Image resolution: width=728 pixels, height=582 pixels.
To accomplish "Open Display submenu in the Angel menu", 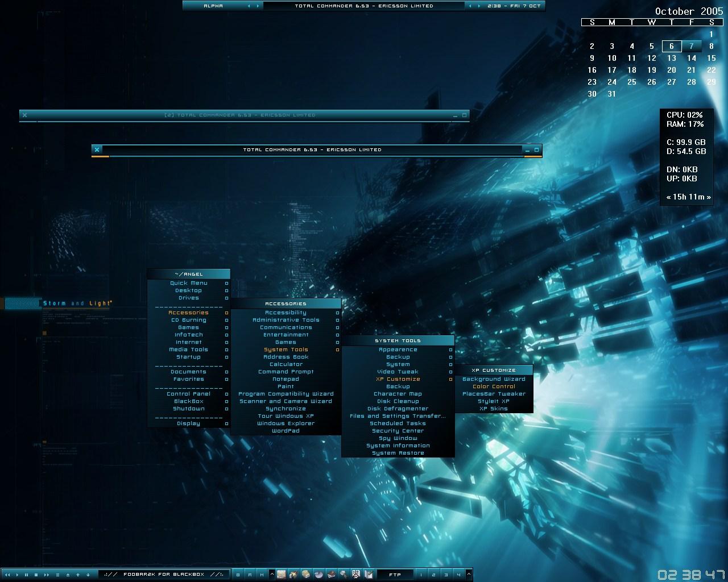I will pos(189,423).
